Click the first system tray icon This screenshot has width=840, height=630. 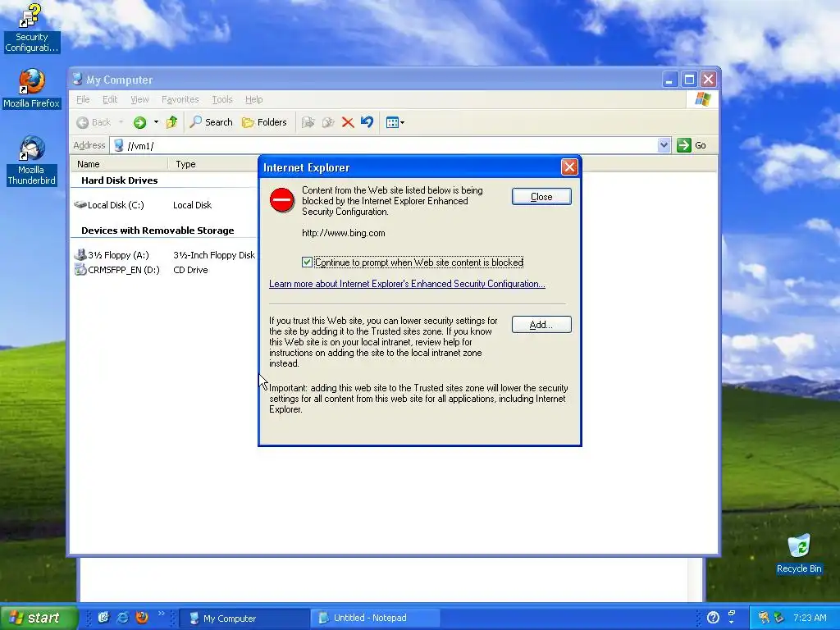pyautogui.click(x=764, y=618)
